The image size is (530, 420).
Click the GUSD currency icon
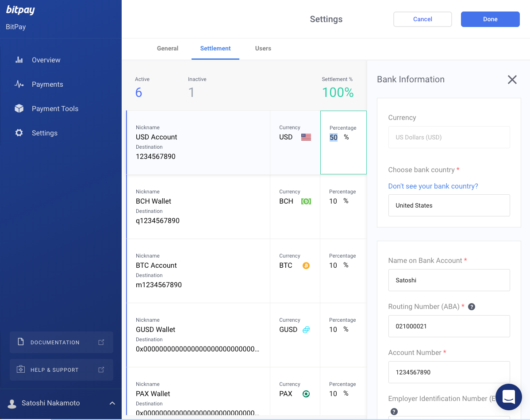[x=306, y=329]
